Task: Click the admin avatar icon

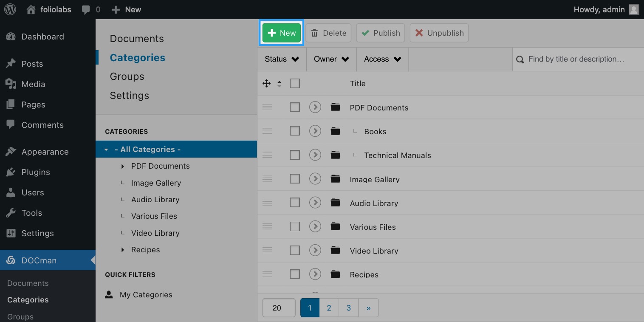Action: pos(634,9)
